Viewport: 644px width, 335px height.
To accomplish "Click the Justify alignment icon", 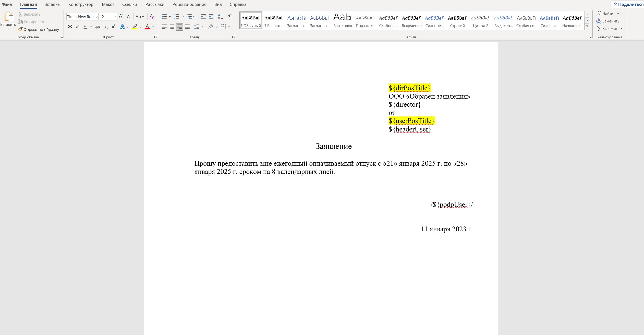I will 187,27.
